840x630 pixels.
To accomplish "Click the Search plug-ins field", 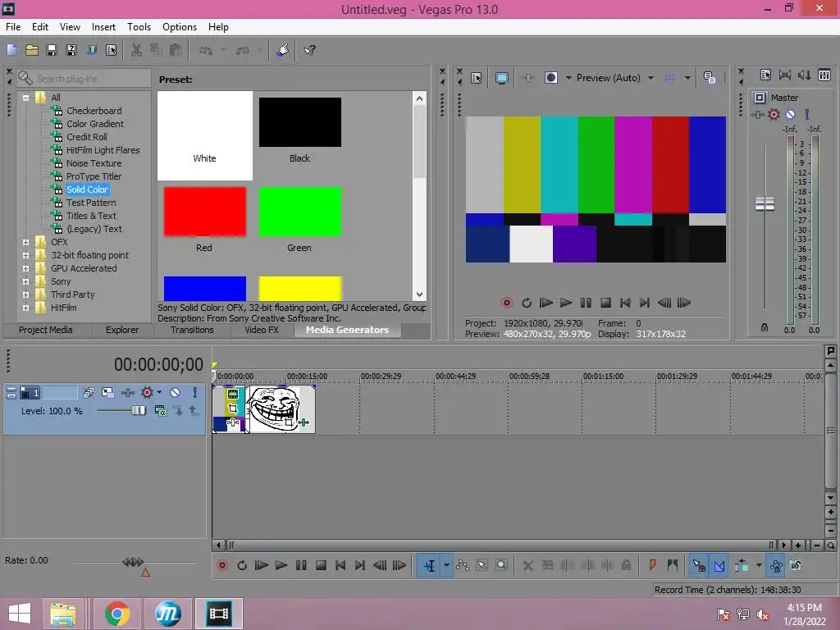I will (84, 79).
